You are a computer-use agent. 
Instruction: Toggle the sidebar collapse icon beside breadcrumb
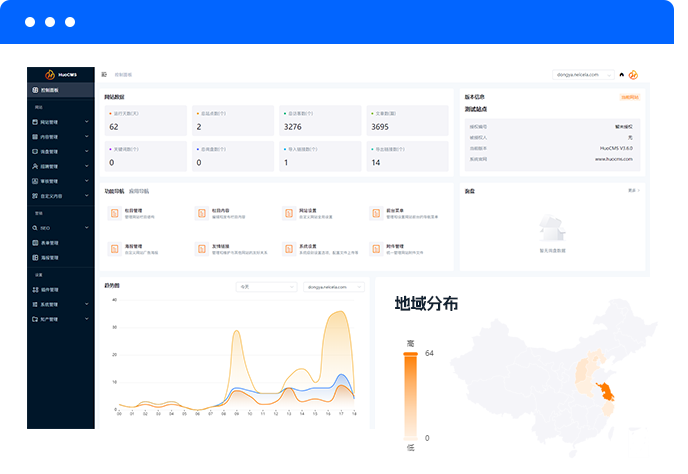click(104, 75)
